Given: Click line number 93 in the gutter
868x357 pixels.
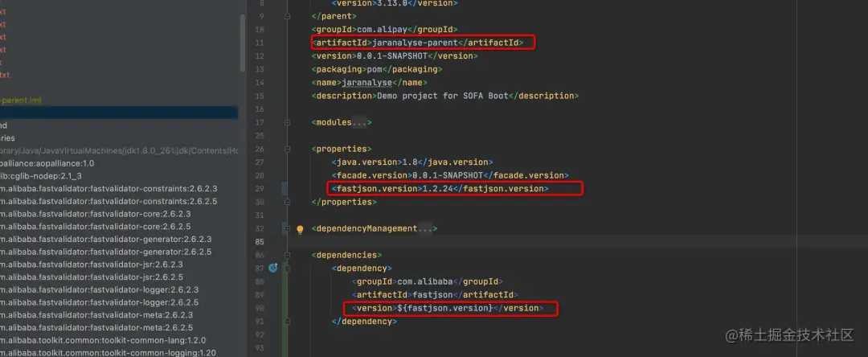Looking at the screenshot, I should [x=260, y=347].
